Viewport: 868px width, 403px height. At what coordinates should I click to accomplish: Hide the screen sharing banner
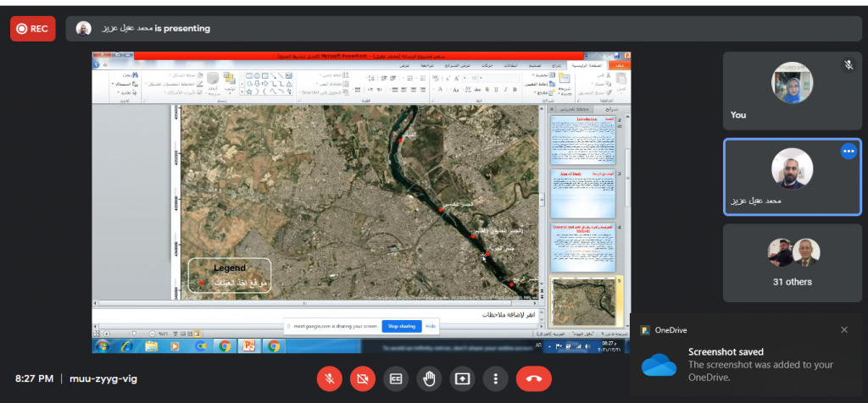pyautogui.click(x=431, y=325)
